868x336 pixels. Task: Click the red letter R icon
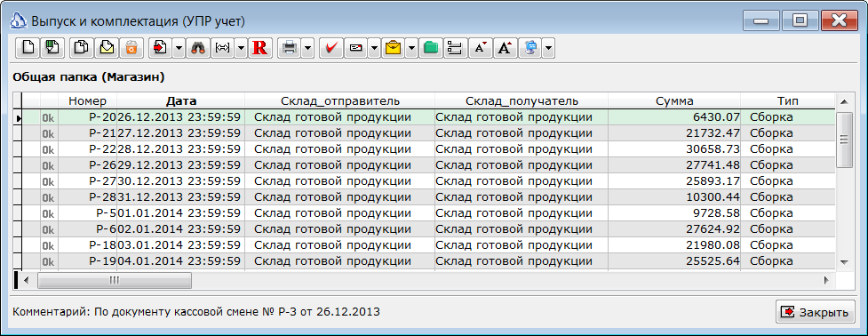259,48
